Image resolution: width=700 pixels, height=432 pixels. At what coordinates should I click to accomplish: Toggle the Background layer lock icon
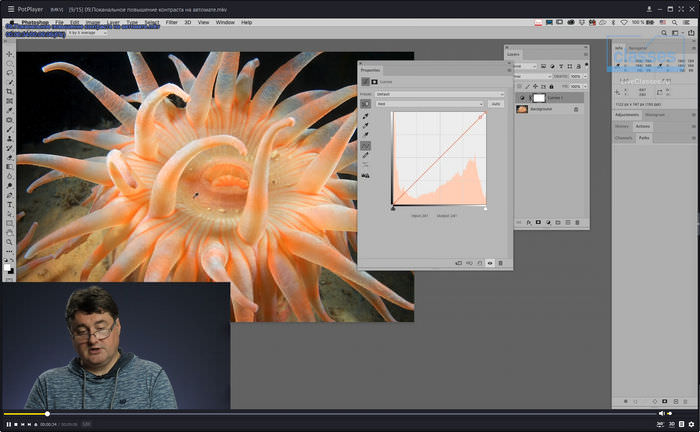point(576,109)
